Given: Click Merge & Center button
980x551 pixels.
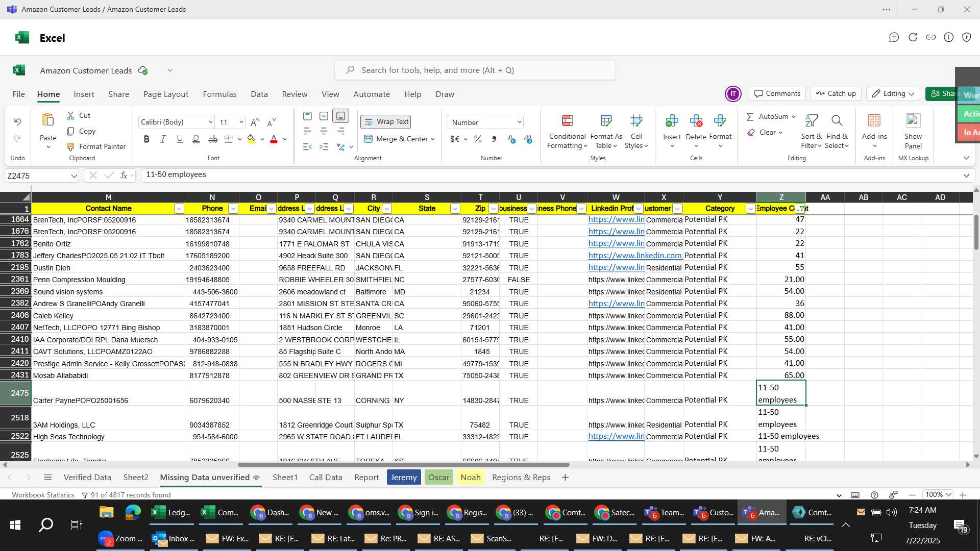Looking at the screenshot, I should pos(399,139).
